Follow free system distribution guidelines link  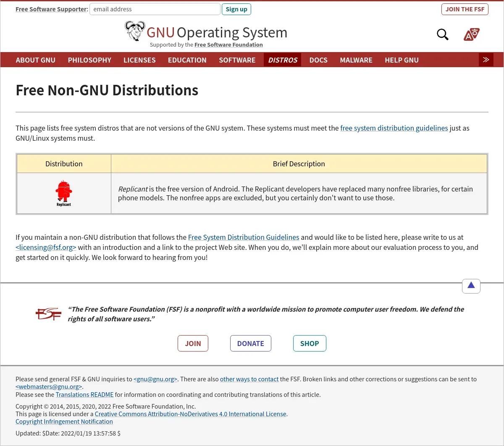point(394,128)
